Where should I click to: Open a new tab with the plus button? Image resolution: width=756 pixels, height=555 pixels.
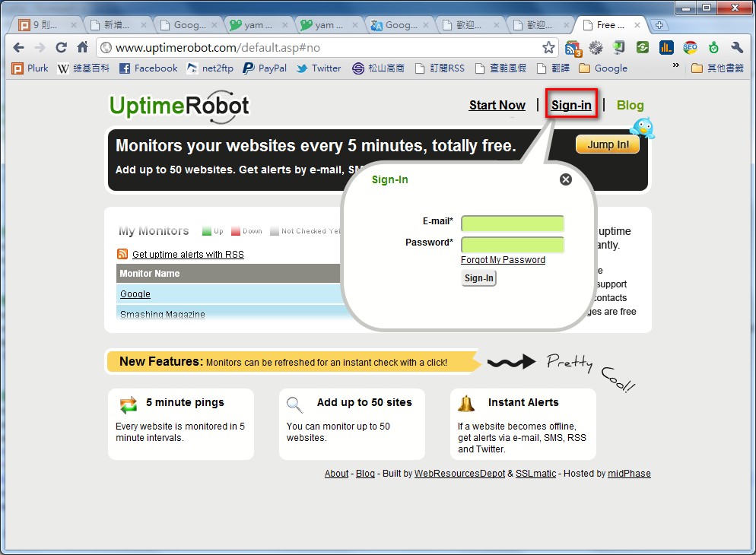[659, 25]
